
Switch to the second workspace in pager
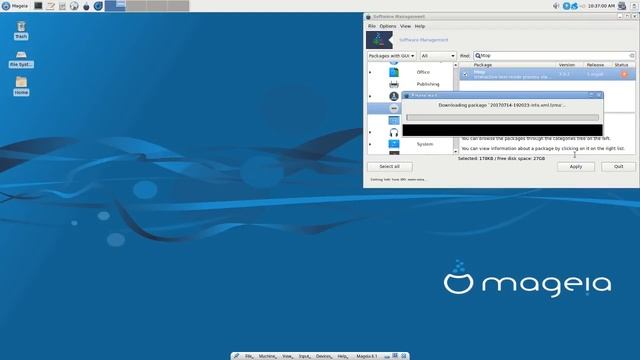pos(136,6)
